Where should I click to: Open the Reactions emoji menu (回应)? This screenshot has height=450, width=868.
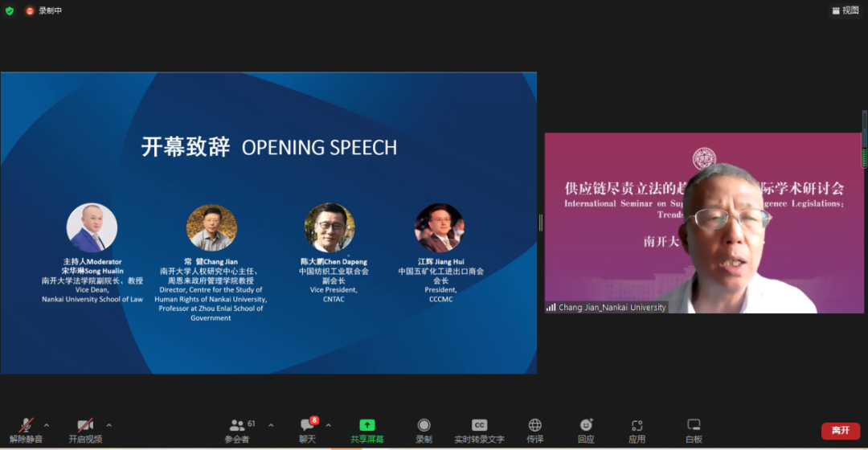(586, 430)
